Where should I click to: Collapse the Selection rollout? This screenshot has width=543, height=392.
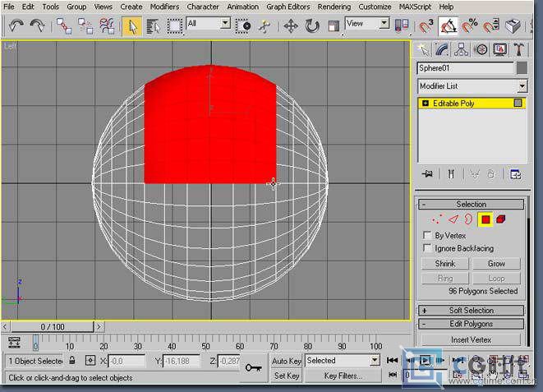pyautogui.click(x=471, y=205)
